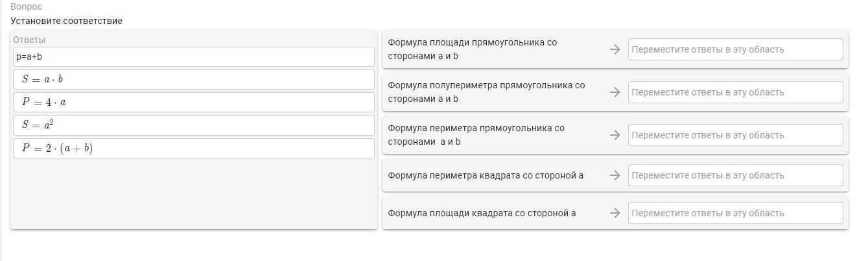
Task: Click drop area for rectangle semi-perimeter formula
Action: [735, 92]
